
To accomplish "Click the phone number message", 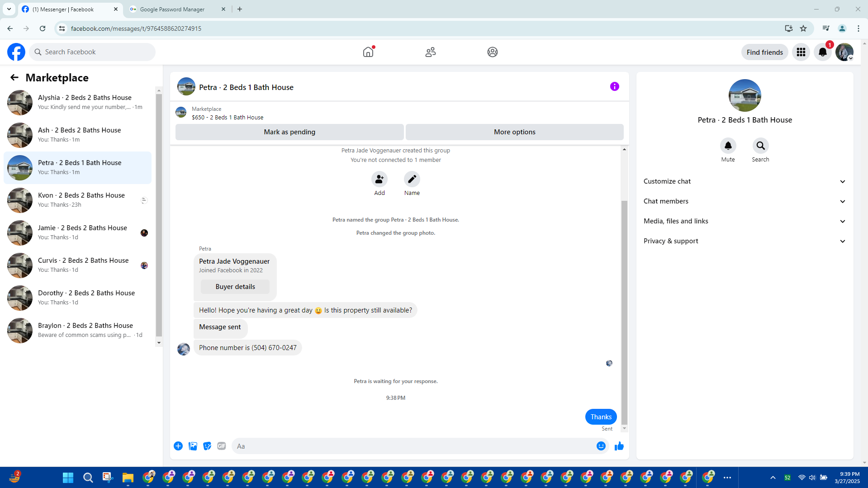I will coord(247,348).
